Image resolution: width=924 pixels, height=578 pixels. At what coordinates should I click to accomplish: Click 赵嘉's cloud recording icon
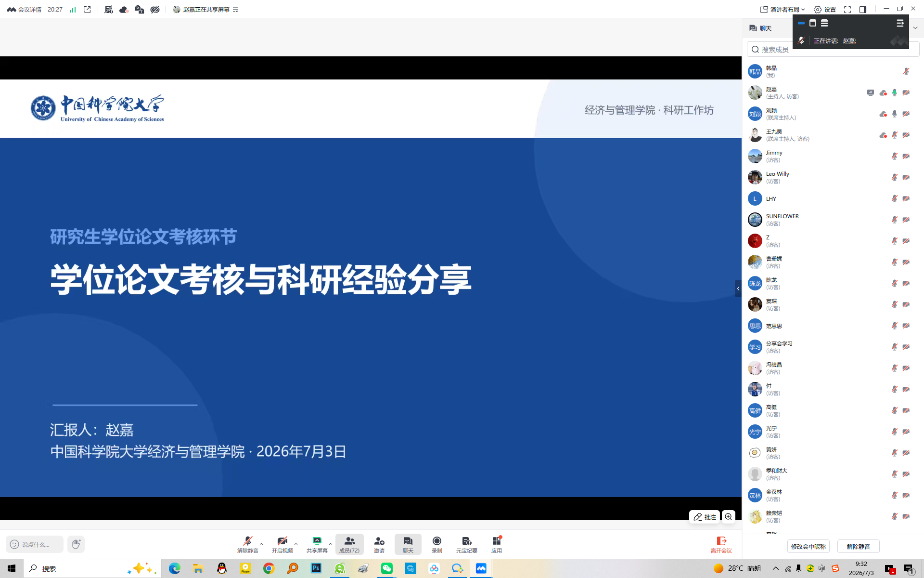(883, 93)
